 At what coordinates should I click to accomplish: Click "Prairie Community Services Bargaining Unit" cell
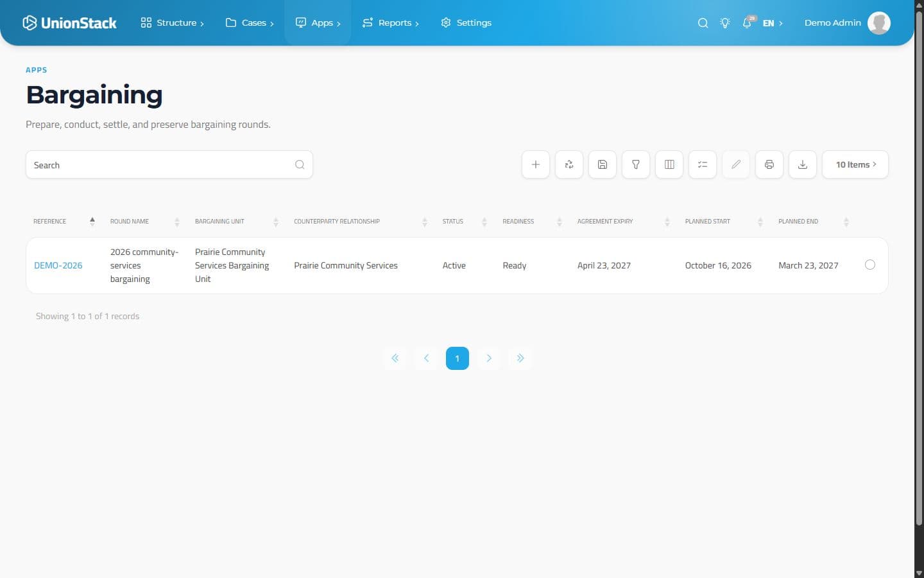pyautogui.click(x=232, y=265)
